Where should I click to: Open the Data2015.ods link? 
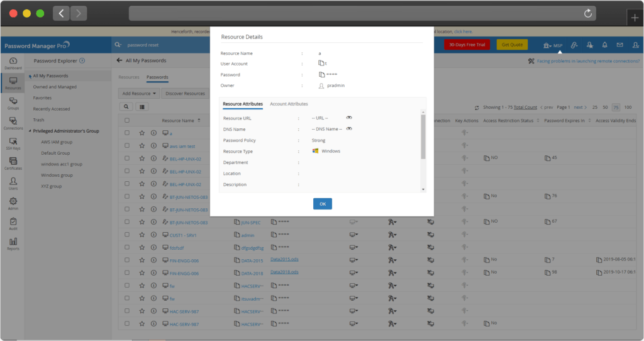pos(284,259)
